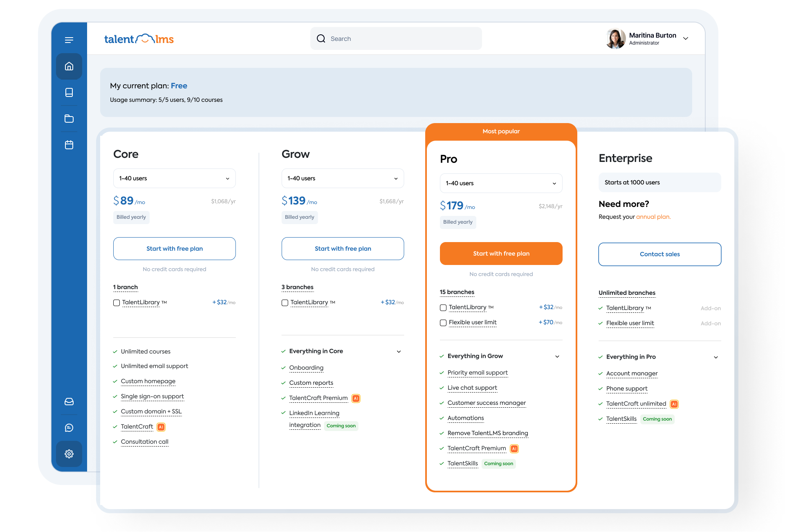Click 15 branches label in Pro
785x532 pixels.
click(457, 292)
